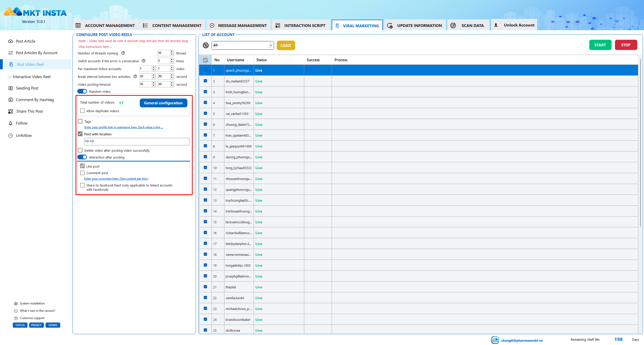The image size is (644, 345).
Task: Click the Comment By Hashtag icon
Action: point(11,100)
